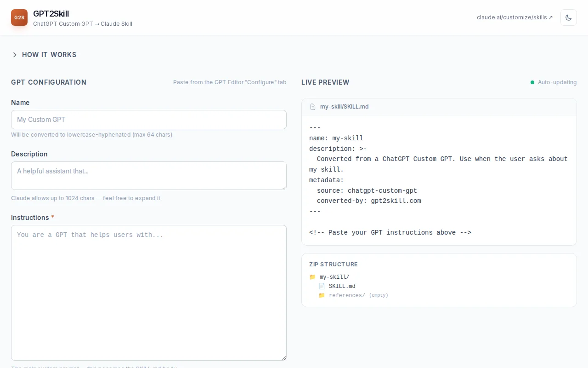Image resolution: width=588 pixels, height=368 pixels.
Task: Click the references/ folder icon
Action: point(322,295)
